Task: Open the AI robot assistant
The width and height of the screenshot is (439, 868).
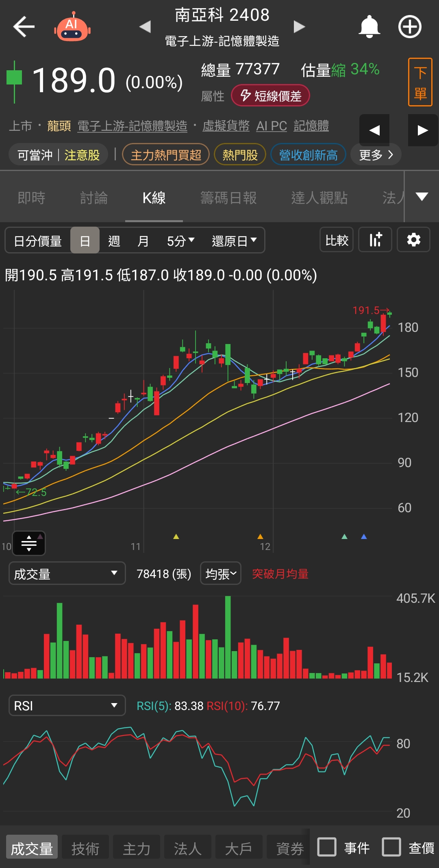Action: coord(72,27)
